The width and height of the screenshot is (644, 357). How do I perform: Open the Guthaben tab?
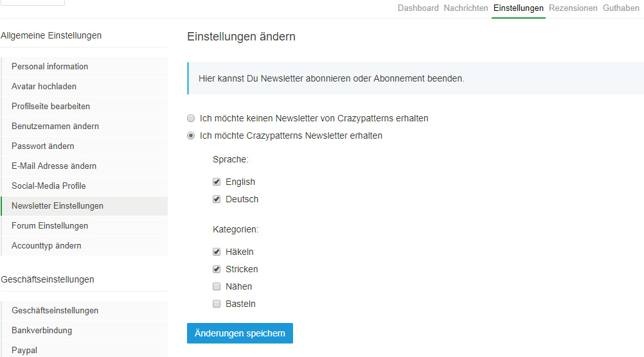[621, 8]
